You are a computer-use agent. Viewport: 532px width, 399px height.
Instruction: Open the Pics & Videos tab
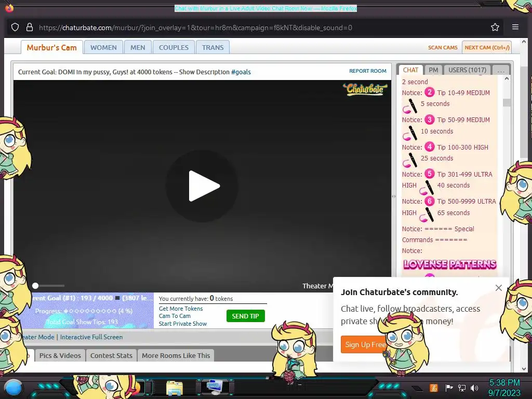[x=60, y=355]
